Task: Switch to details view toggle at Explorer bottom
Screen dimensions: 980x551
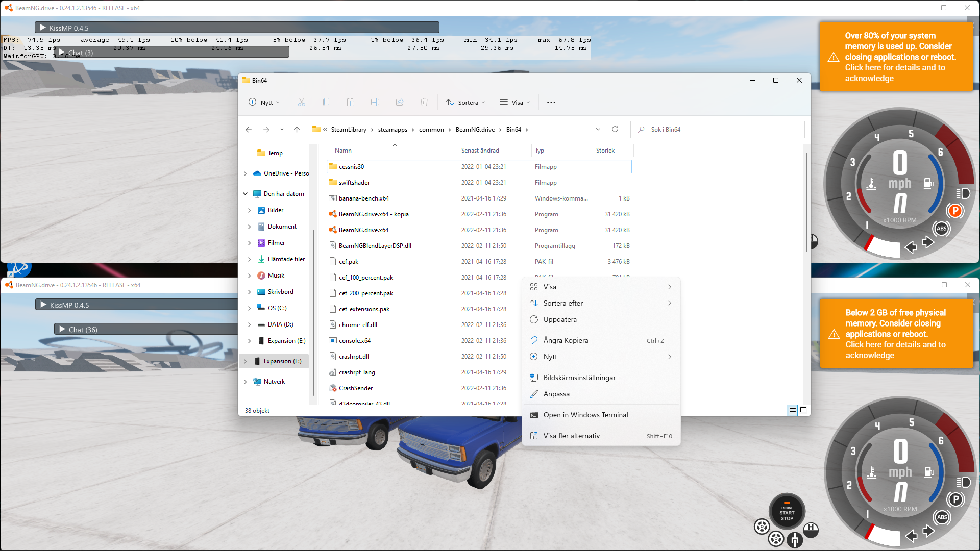Action: (x=792, y=410)
